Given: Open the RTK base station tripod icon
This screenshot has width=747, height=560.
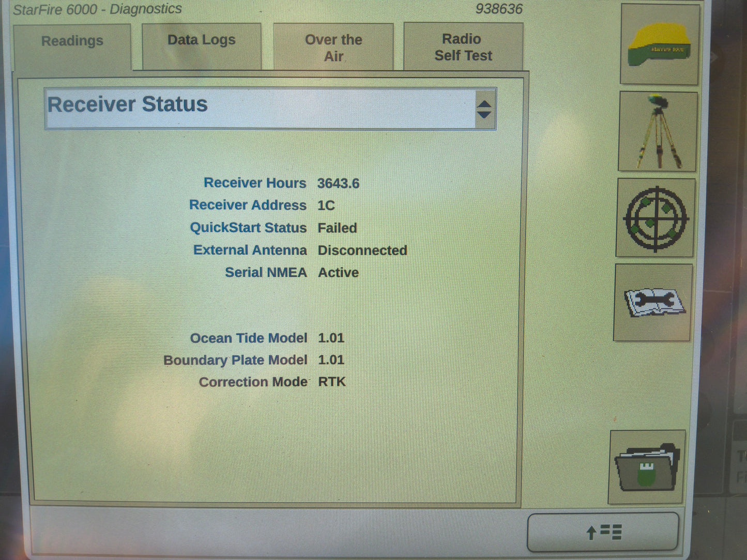Looking at the screenshot, I should [658, 130].
